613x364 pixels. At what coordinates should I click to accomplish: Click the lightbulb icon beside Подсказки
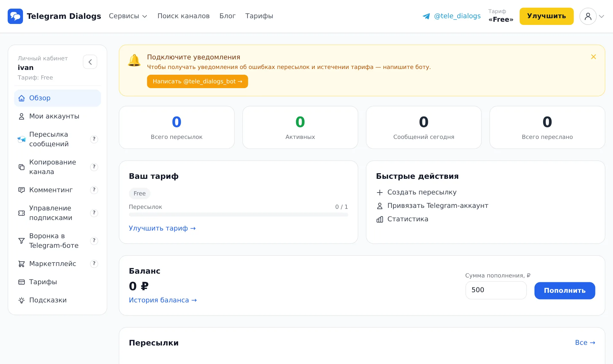(x=21, y=300)
